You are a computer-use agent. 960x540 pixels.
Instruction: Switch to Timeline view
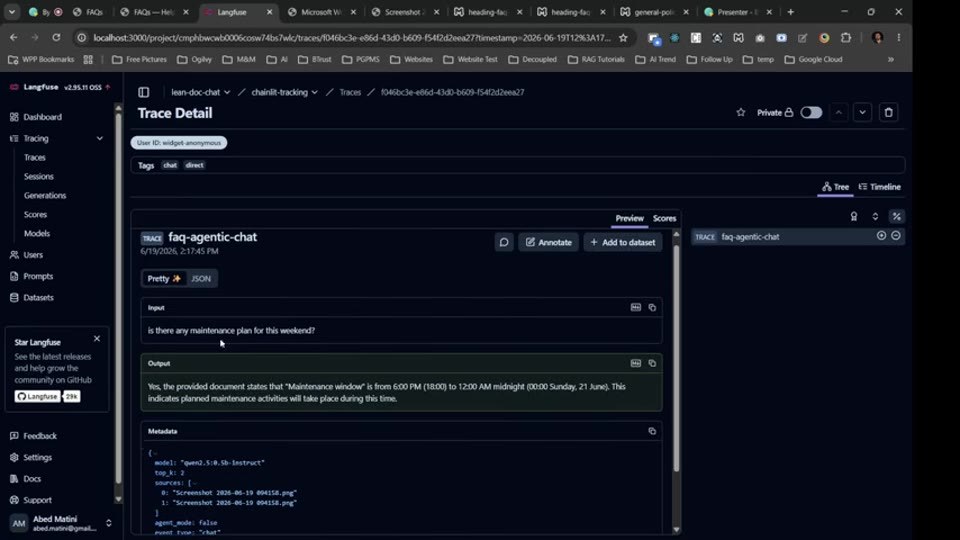click(879, 187)
